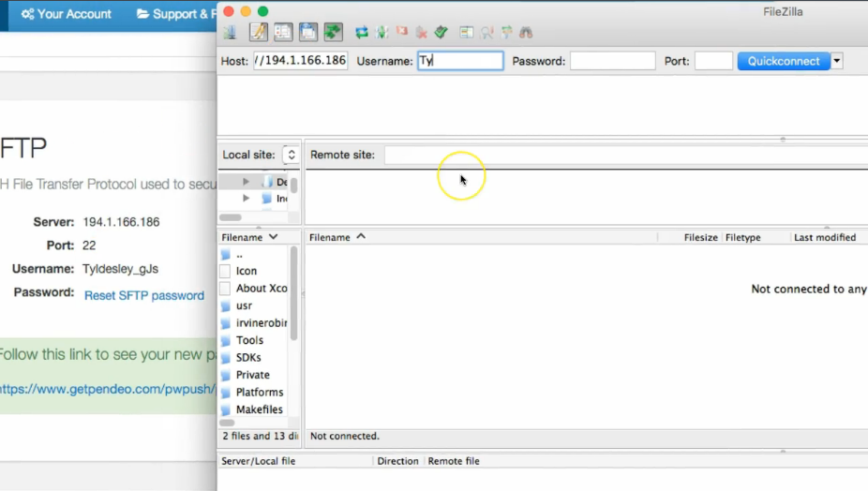Screen dimensions: 868x491
Task: Click the Quickconnect button
Action: pyautogui.click(x=784, y=61)
